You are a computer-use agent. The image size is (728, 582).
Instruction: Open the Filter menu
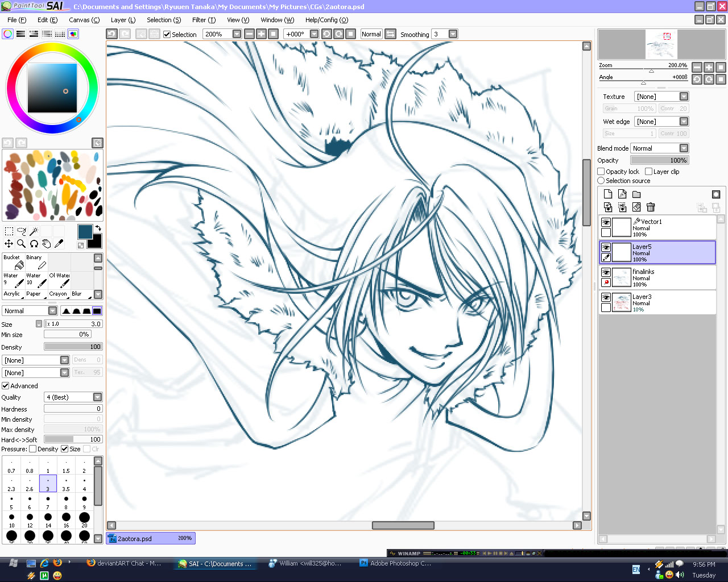pos(204,20)
